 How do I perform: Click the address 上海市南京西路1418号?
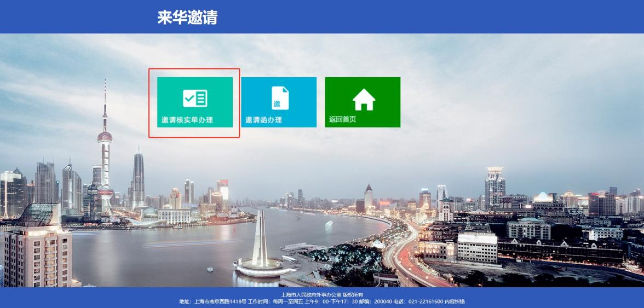coord(220,301)
